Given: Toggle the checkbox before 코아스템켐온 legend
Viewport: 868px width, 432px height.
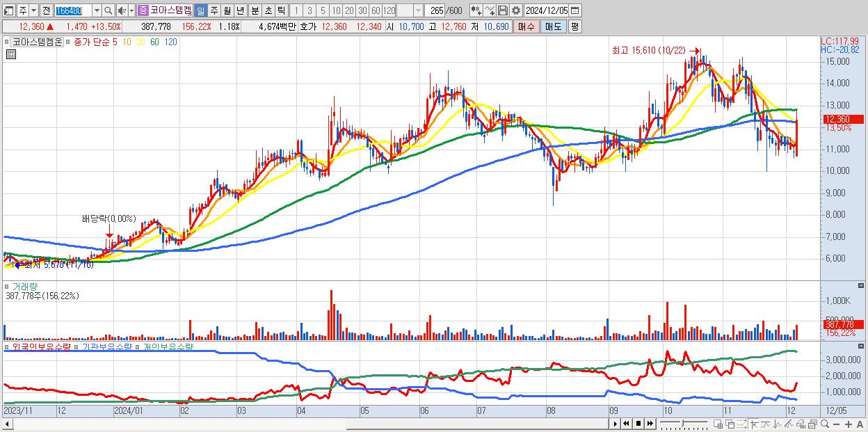Looking at the screenshot, I should [x=8, y=42].
